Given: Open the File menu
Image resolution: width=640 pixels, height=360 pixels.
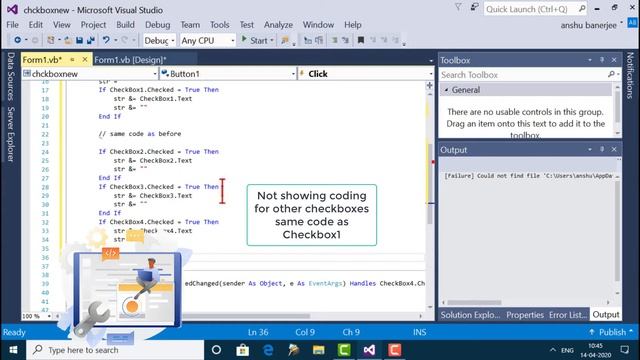Looking at the screenshot, I should [x=12, y=25].
